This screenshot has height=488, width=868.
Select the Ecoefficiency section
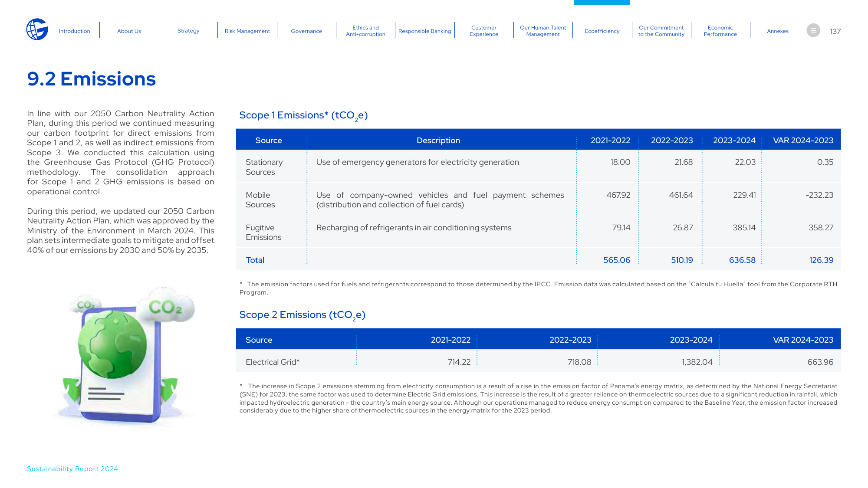click(x=602, y=31)
